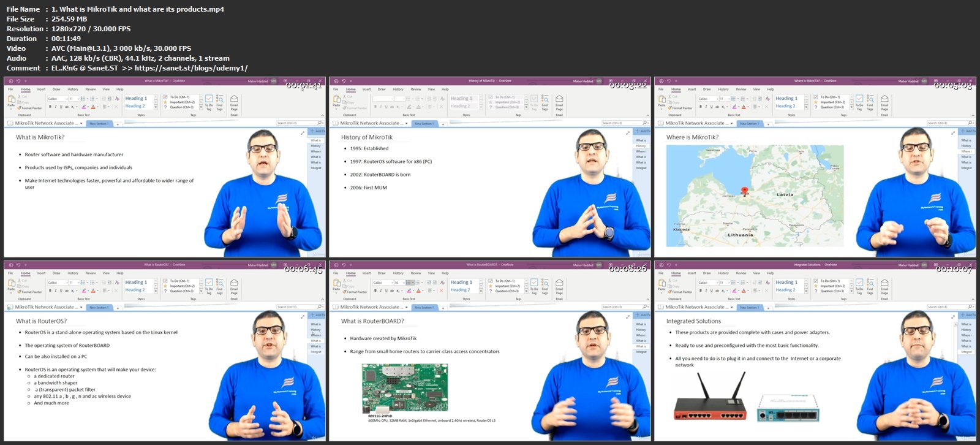Click Clear Formatting in the 'What is RouterOS?' ribbon
980x445 pixels.
click(x=117, y=283)
